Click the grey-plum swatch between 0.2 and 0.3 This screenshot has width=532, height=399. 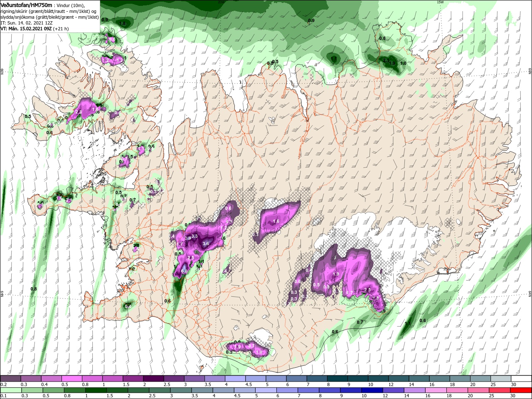pos(10,379)
